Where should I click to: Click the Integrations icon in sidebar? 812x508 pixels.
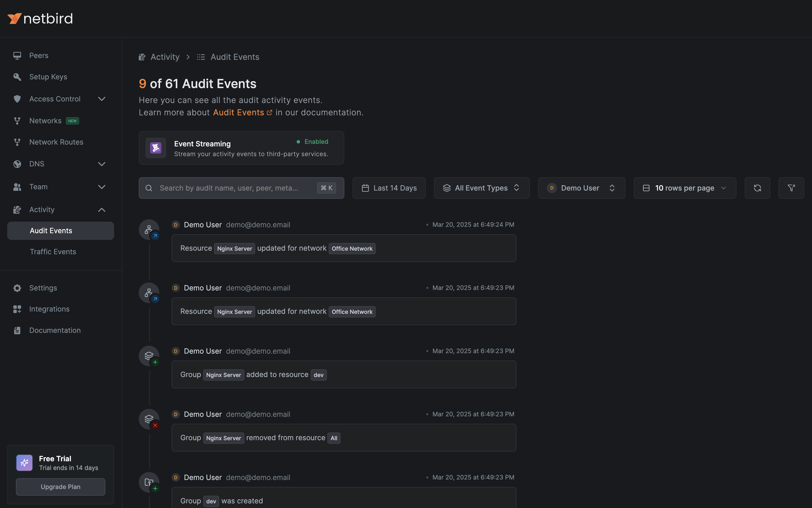17,309
